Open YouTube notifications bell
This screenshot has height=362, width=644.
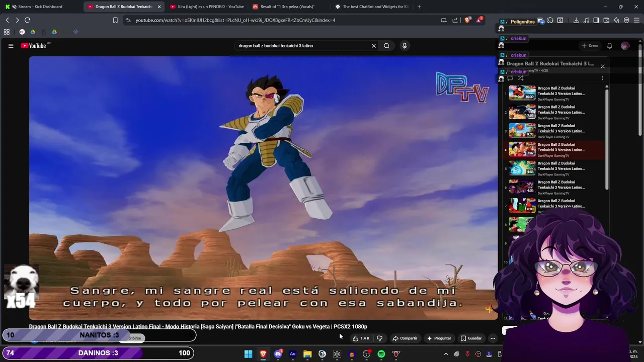[x=609, y=46]
